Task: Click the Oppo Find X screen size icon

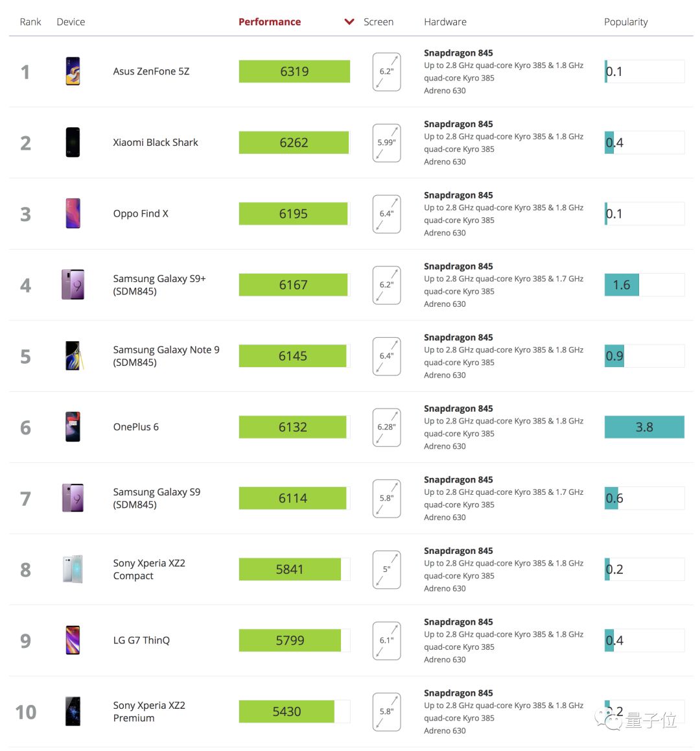Action: click(387, 214)
